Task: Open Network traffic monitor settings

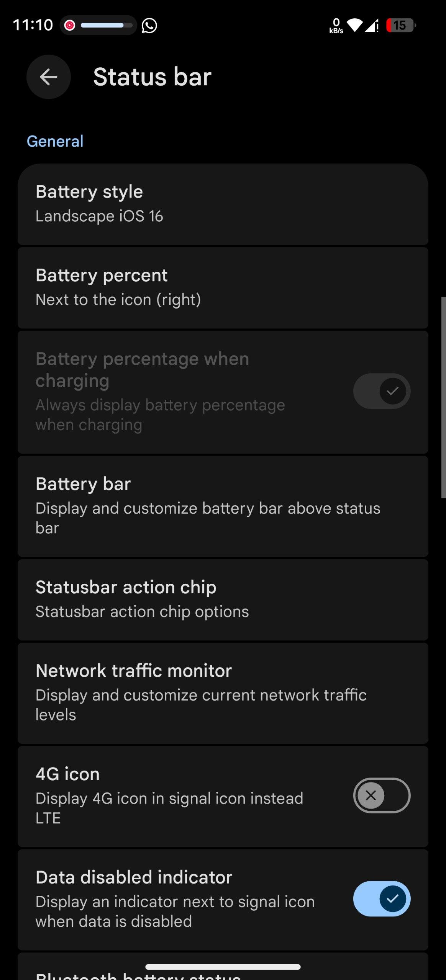Action: tap(223, 693)
